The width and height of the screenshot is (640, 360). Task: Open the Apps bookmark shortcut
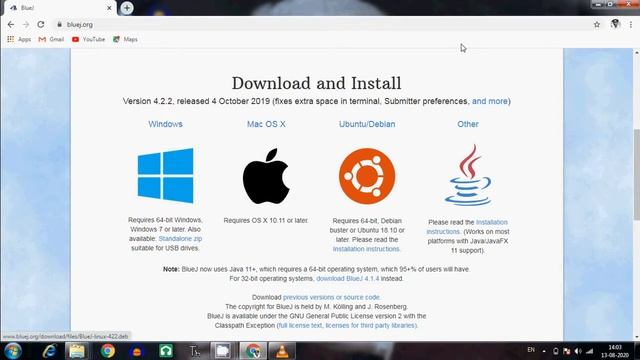point(19,39)
